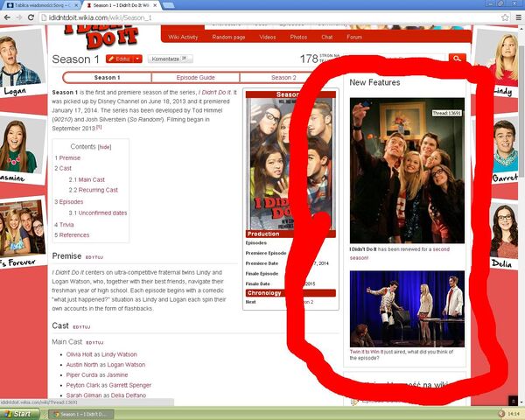Viewport: 525px width, 420px height.
Task: Edit the Premise section
Action: (x=94, y=257)
